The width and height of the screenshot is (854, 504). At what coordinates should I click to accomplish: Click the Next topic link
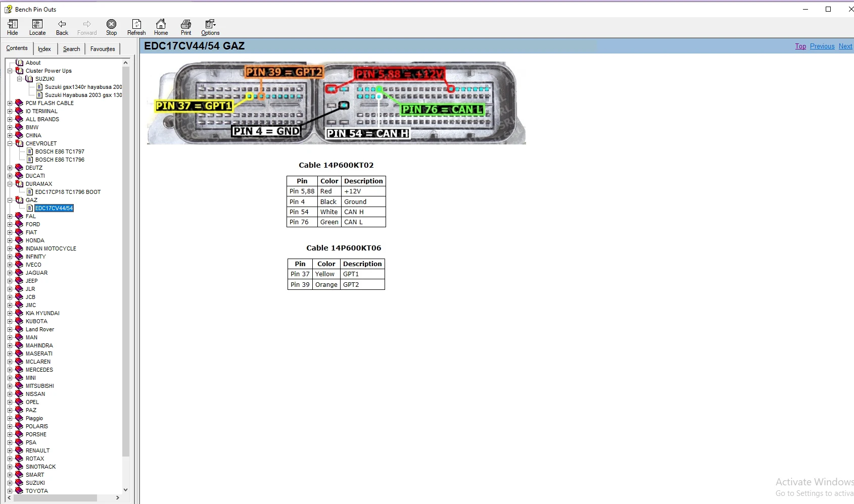click(845, 46)
